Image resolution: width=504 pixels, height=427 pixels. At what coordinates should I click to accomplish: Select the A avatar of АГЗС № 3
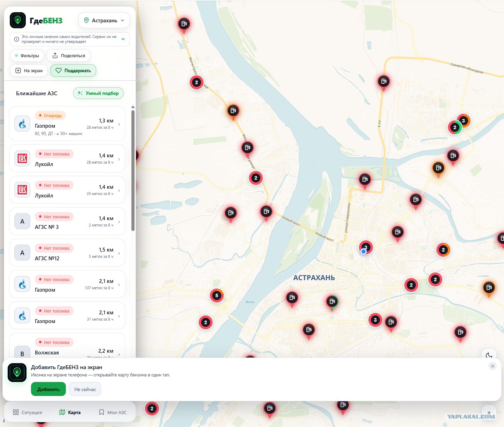pyautogui.click(x=22, y=222)
